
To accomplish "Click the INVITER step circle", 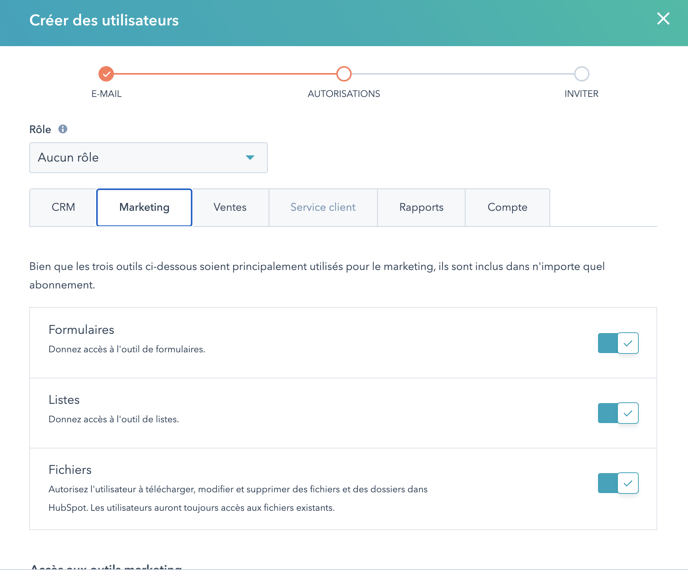I will click(581, 74).
